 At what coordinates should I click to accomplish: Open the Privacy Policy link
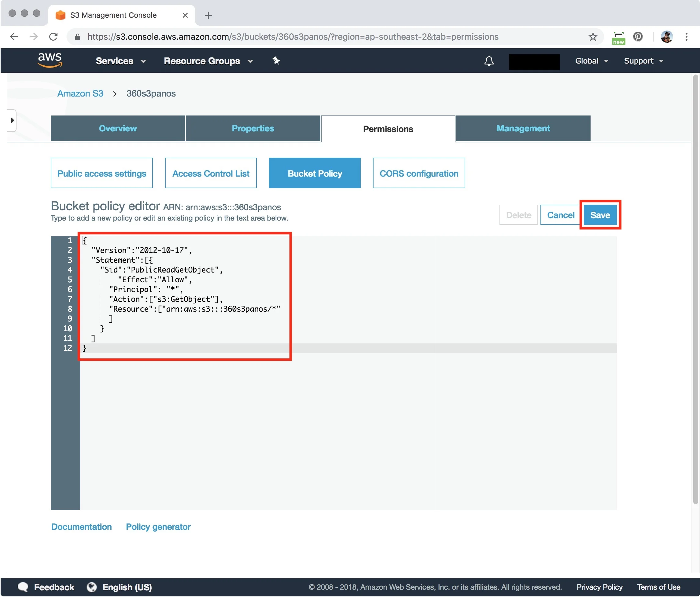click(599, 587)
